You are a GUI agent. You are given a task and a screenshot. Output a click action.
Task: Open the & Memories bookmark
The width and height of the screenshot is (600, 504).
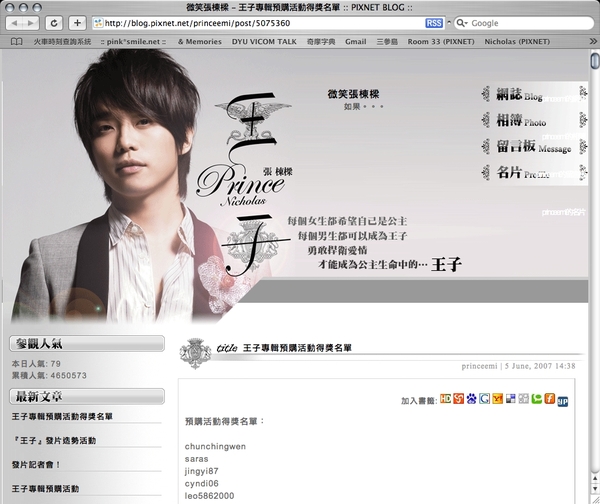click(200, 42)
